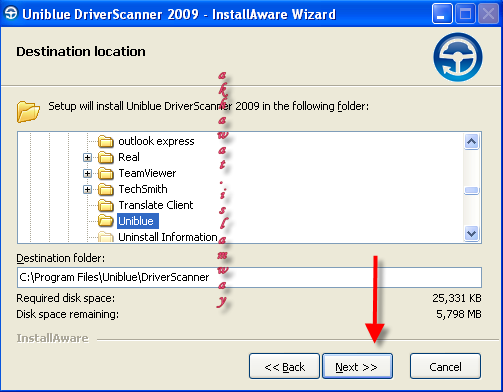Expand the TeamViewer folder node

coord(87,173)
